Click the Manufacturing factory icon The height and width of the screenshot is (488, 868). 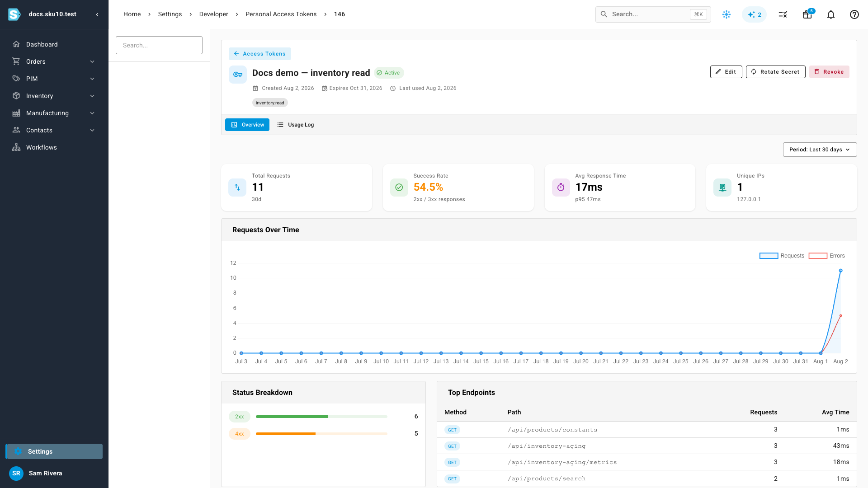click(x=16, y=113)
